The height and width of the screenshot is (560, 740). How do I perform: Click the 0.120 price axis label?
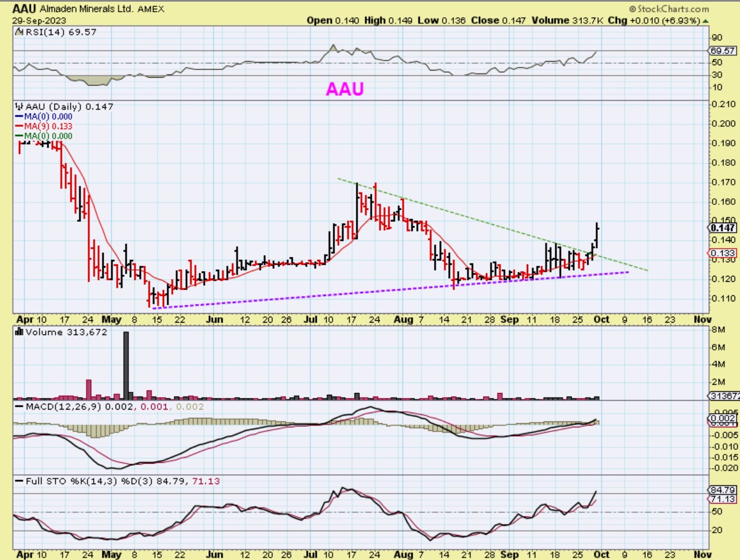[x=722, y=279]
